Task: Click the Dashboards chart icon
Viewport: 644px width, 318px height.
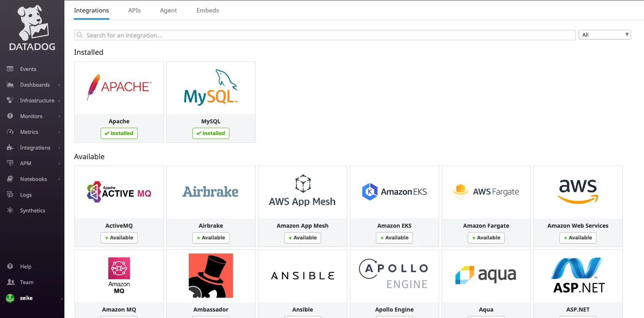Action: [x=10, y=85]
